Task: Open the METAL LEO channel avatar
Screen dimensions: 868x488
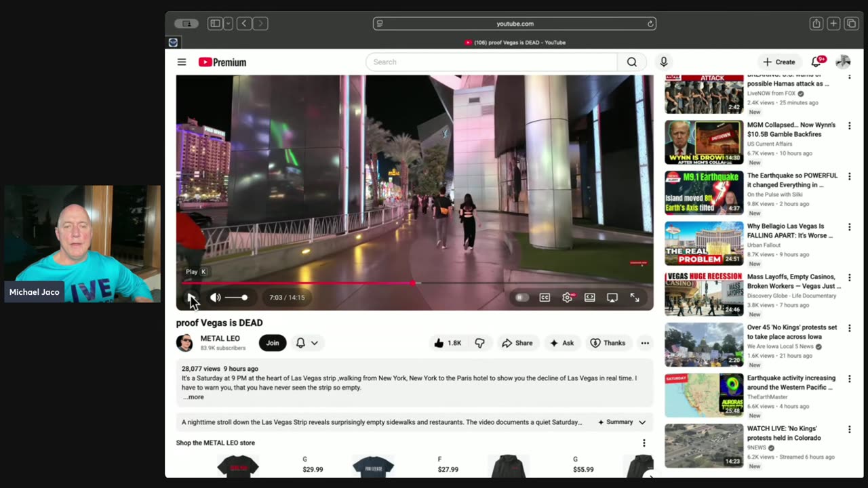Action: tap(184, 343)
